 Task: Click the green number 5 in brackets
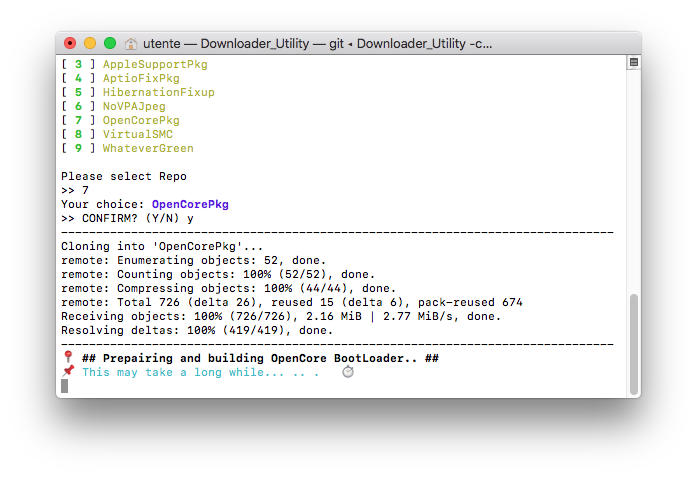[x=78, y=92]
